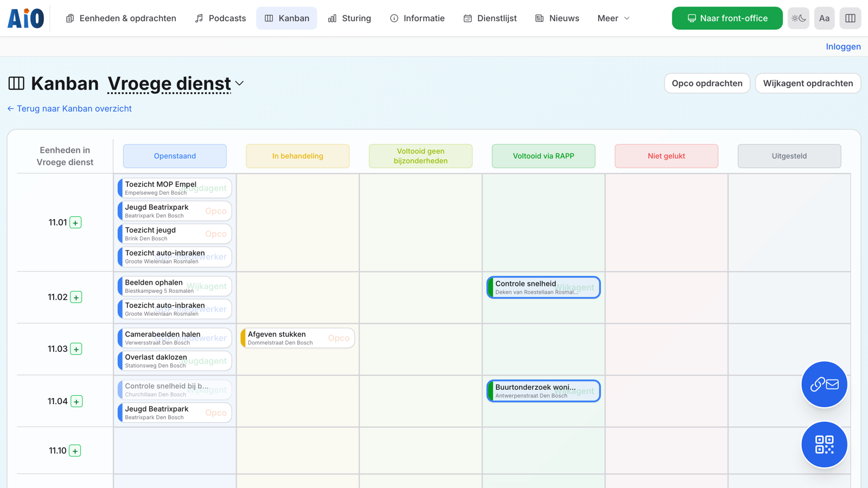
Task: Expand the Meer menu
Action: pyautogui.click(x=614, y=18)
